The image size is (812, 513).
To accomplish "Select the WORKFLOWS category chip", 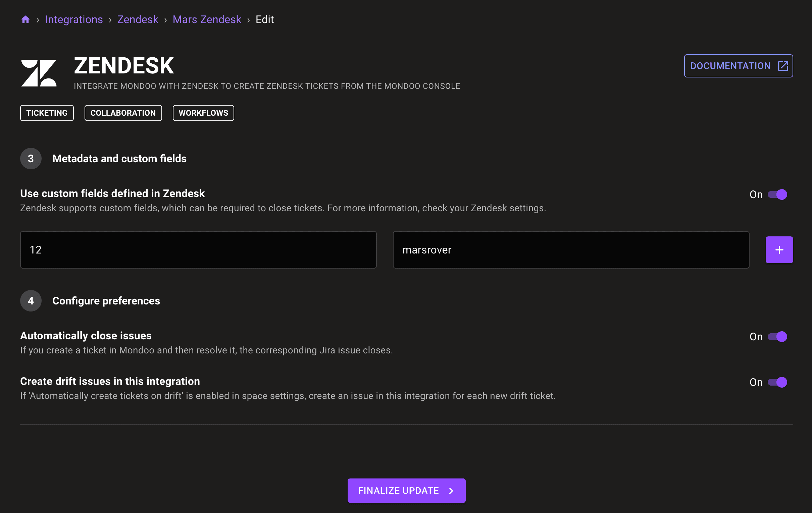I will click(203, 113).
